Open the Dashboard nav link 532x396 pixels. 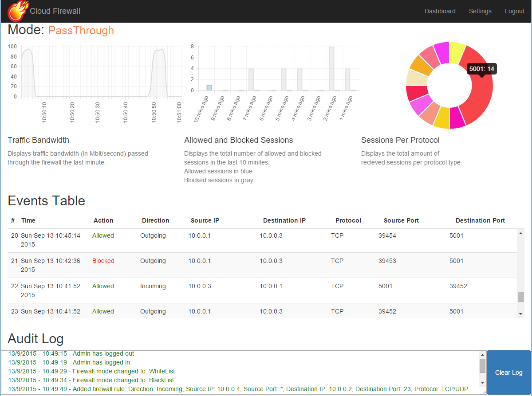440,11
